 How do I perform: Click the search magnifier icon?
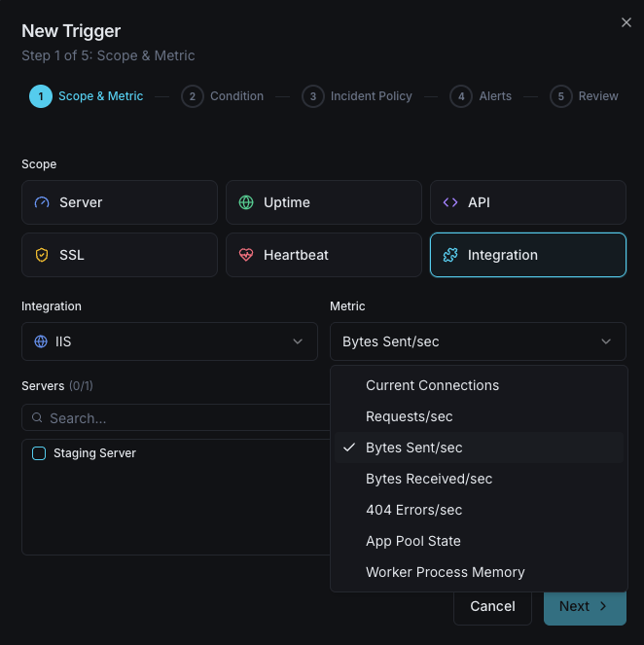37,418
